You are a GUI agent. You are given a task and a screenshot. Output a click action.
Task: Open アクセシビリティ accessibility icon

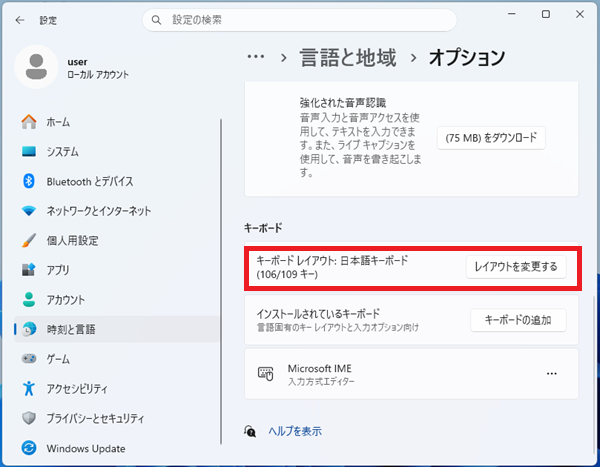click(29, 388)
